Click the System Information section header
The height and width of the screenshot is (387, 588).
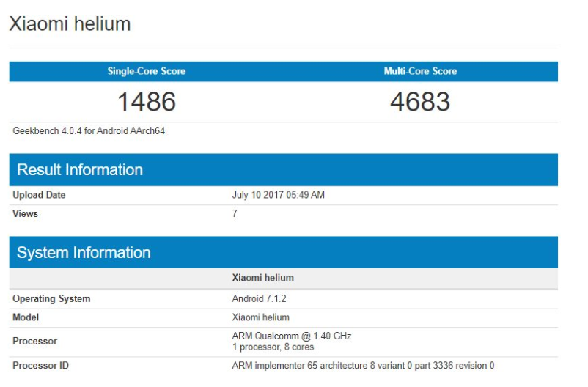coord(84,253)
